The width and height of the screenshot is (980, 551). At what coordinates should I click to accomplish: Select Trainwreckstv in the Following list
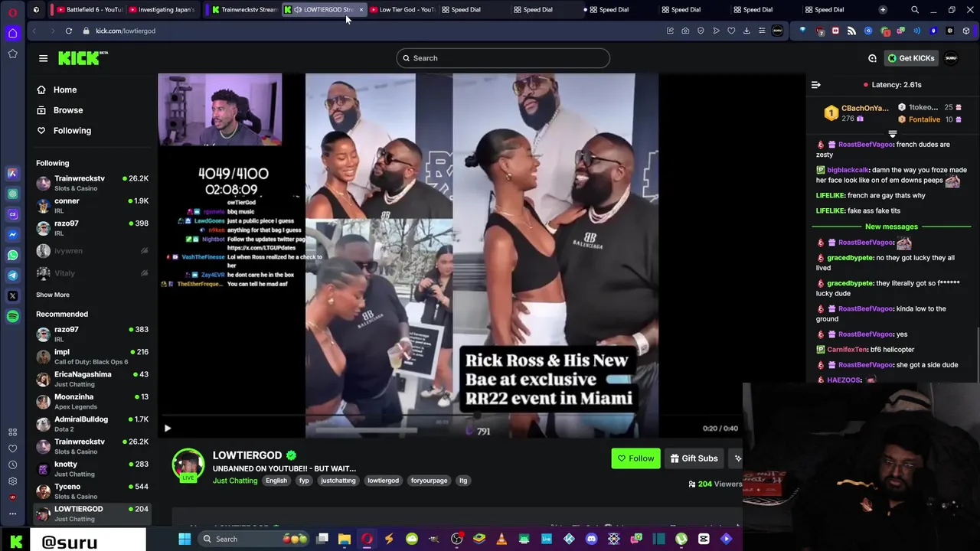pyautogui.click(x=92, y=183)
